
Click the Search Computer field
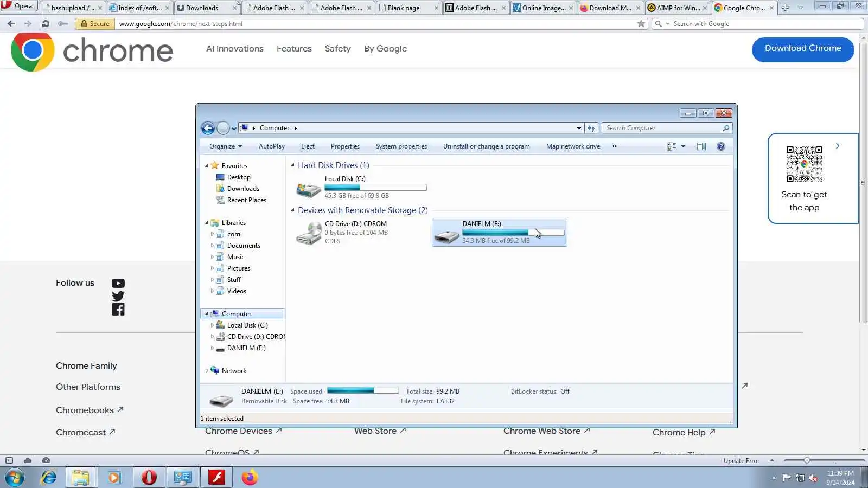[x=667, y=128]
